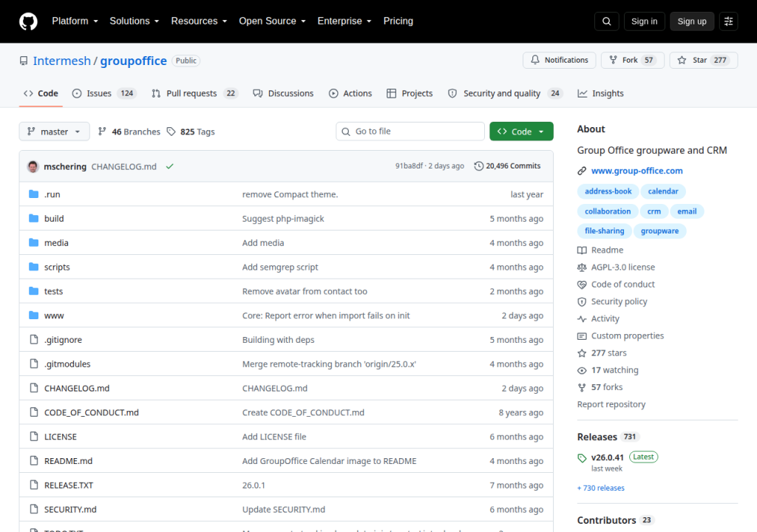
Task: Click the .gitignore file icon
Action: pos(34,339)
